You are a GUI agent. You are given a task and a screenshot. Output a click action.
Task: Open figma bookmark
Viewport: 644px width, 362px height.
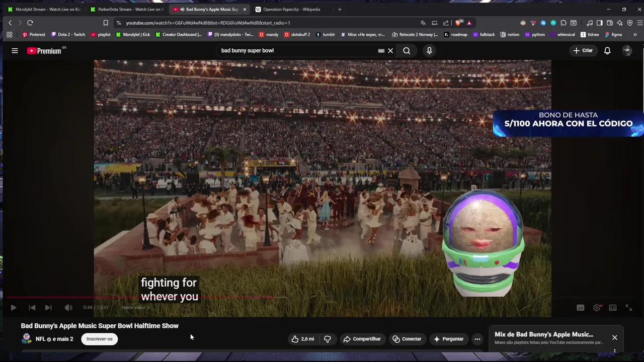(613, 35)
